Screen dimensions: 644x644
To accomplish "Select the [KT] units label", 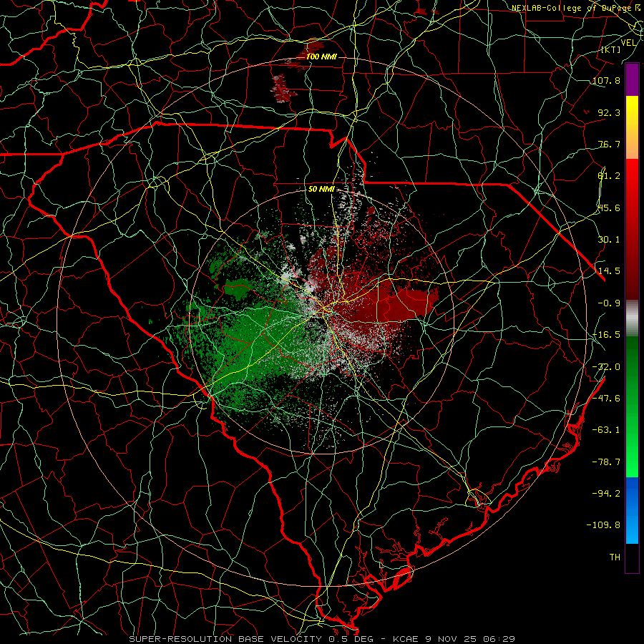I will [x=611, y=49].
